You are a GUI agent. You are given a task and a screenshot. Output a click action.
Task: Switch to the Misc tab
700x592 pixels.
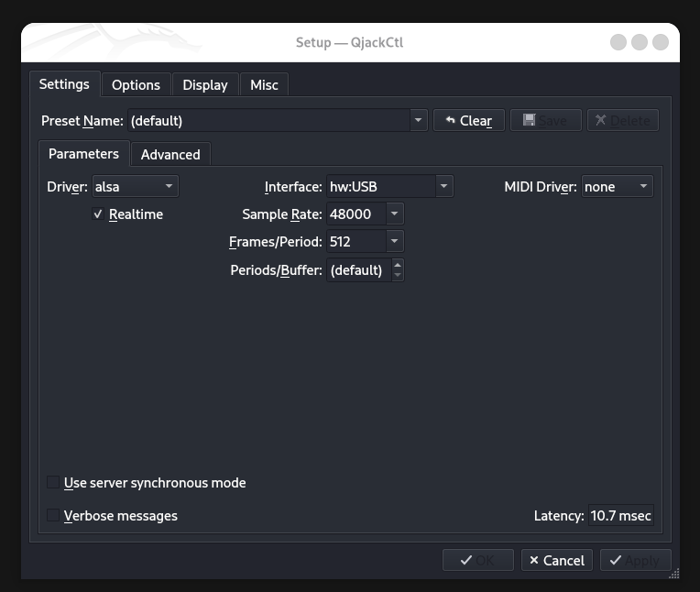point(264,84)
